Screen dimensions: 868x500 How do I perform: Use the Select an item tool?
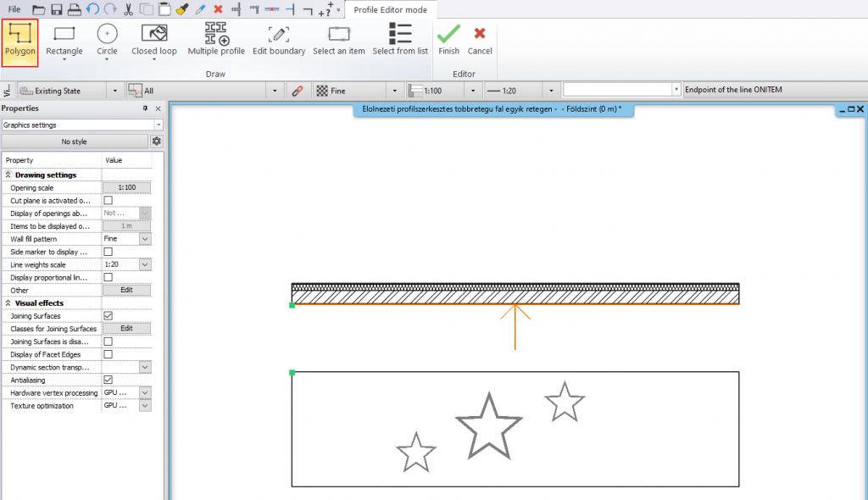(338, 40)
